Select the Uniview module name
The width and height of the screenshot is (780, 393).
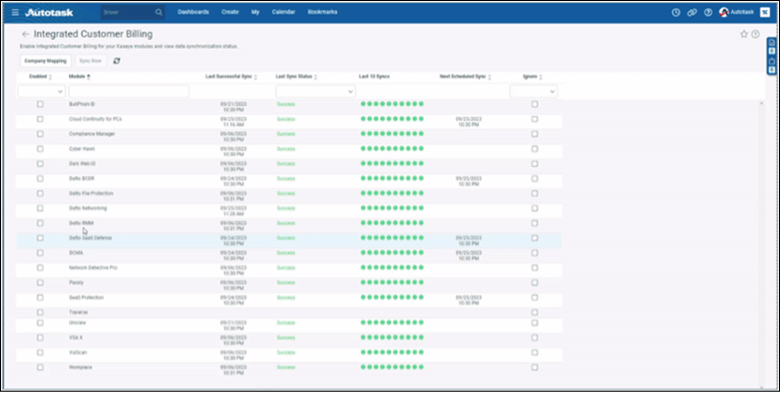point(77,322)
